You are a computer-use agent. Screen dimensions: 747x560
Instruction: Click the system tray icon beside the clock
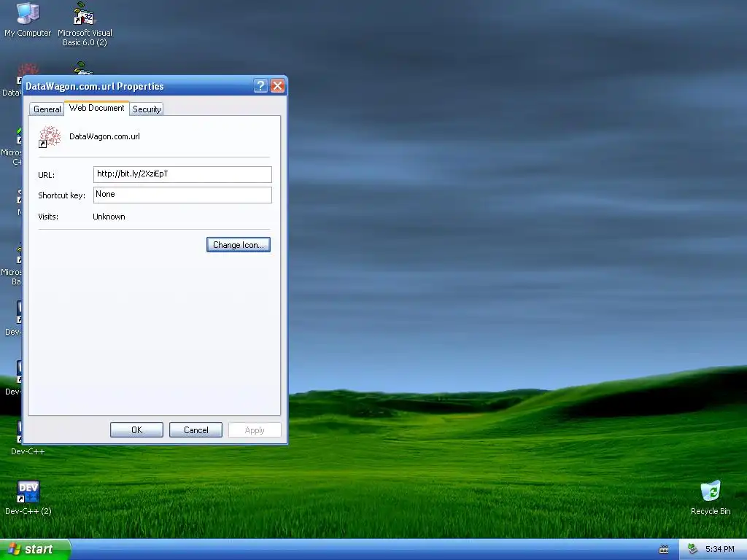693,550
